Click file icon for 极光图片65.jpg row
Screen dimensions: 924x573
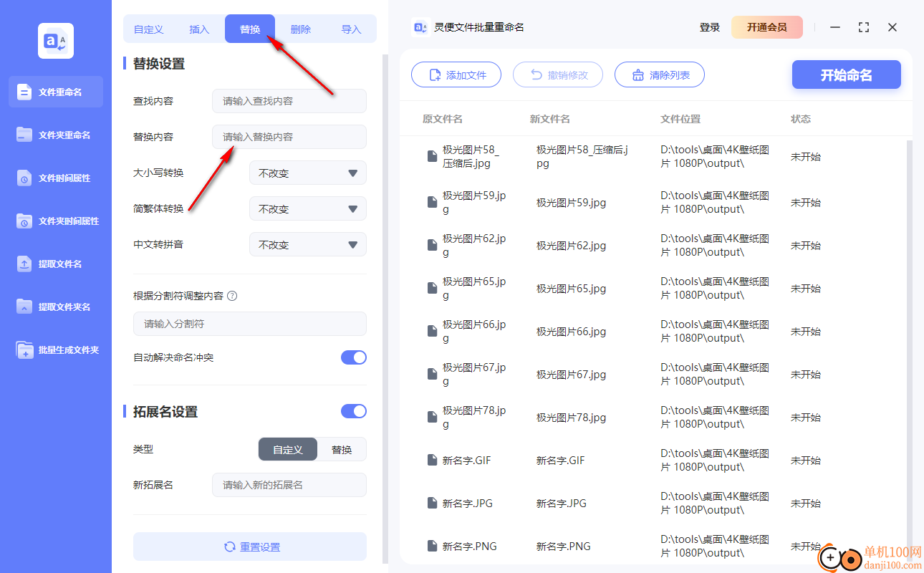point(432,288)
